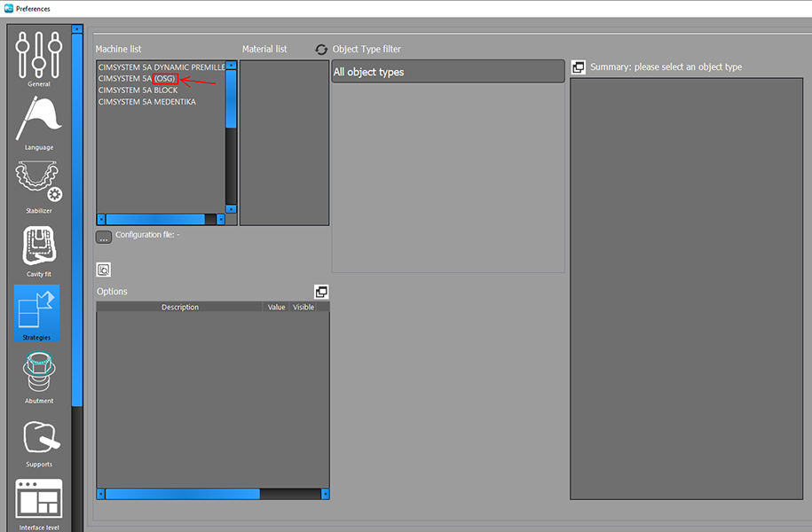Viewport: 812px width, 532px height.
Task: Click the Machine list horizontal scrollbar thumb
Action: click(x=155, y=219)
